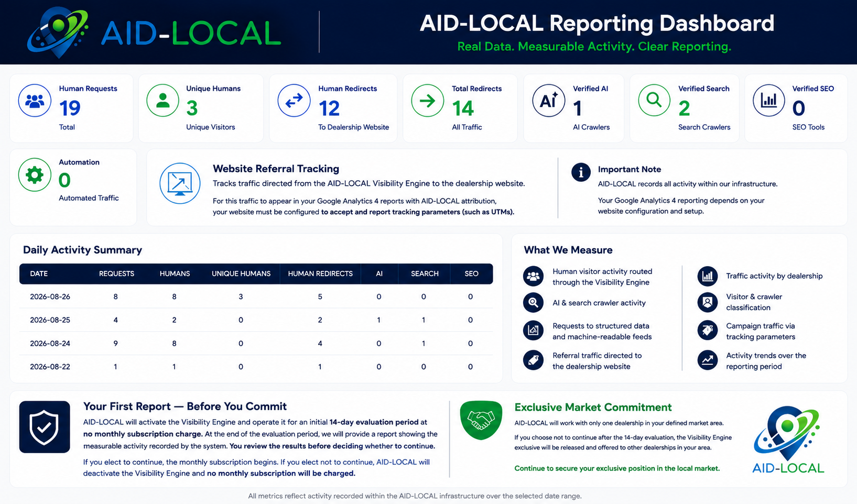The height and width of the screenshot is (504, 857).
Task: Click the Verified SEO bar chart icon
Action: [769, 101]
